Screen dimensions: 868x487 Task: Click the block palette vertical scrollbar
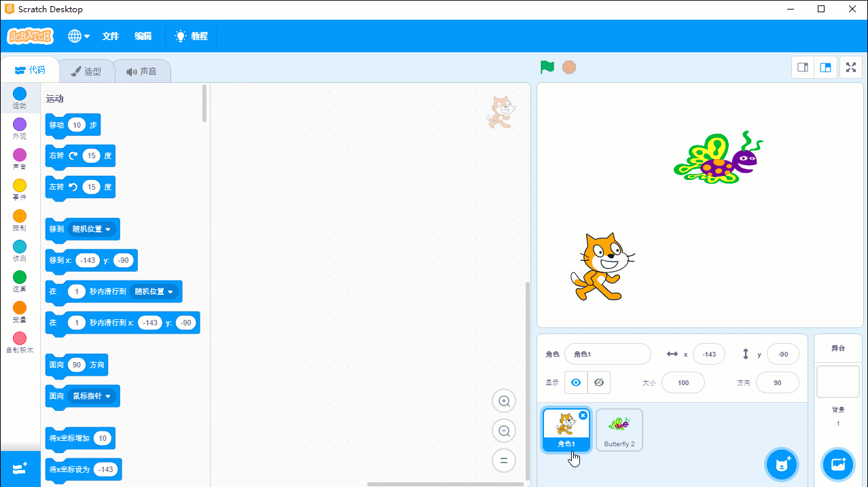click(x=205, y=104)
